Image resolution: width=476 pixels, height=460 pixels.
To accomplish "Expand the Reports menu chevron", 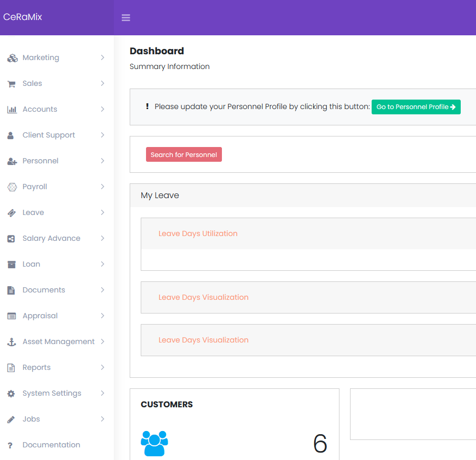I will [103, 367].
